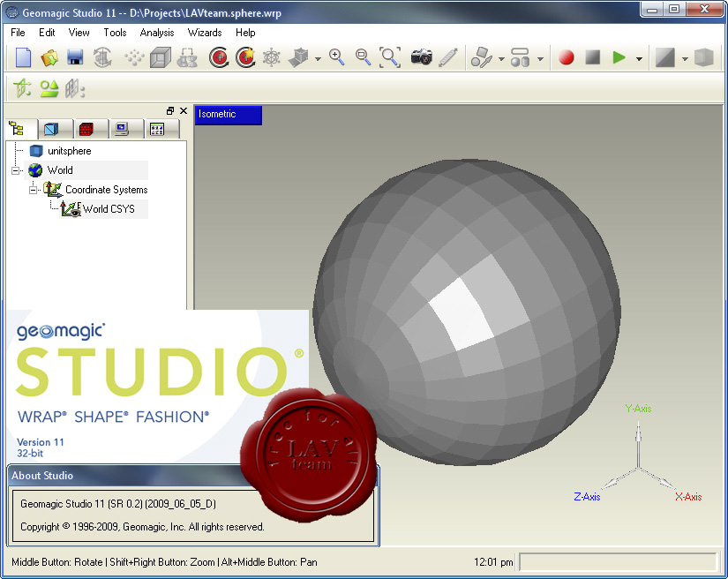Click the Y-Axis label on triad
This screenshot has width=728, height=579.
tap(638, 409)
